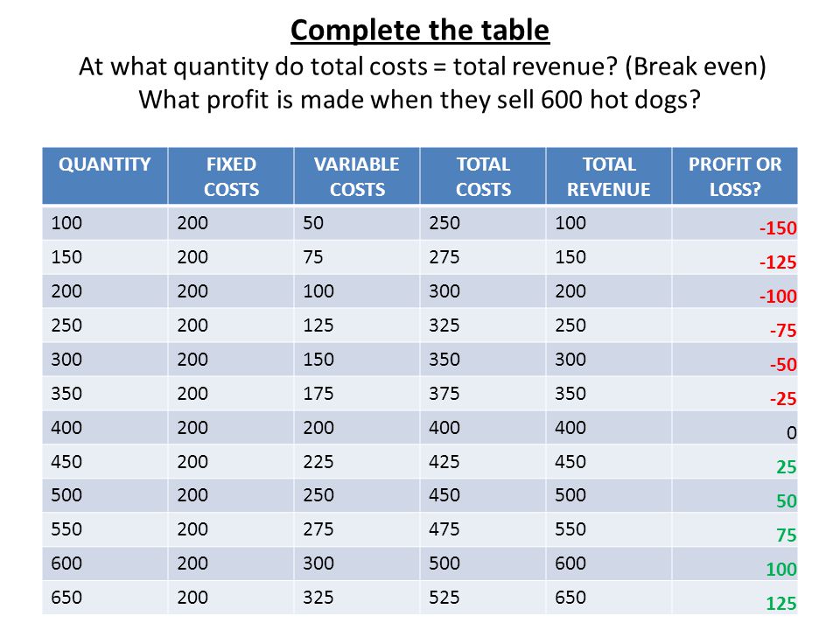Select the QUANTITY column header

(x=105, y=176)
